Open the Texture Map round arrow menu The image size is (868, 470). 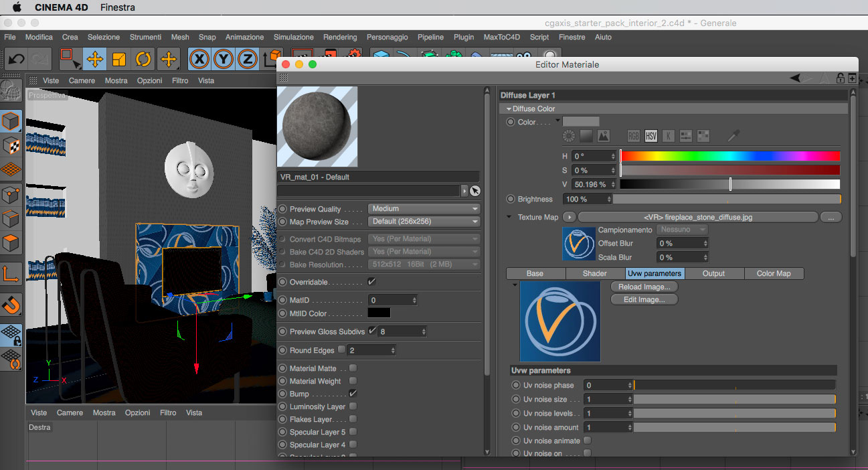(570, 217)
